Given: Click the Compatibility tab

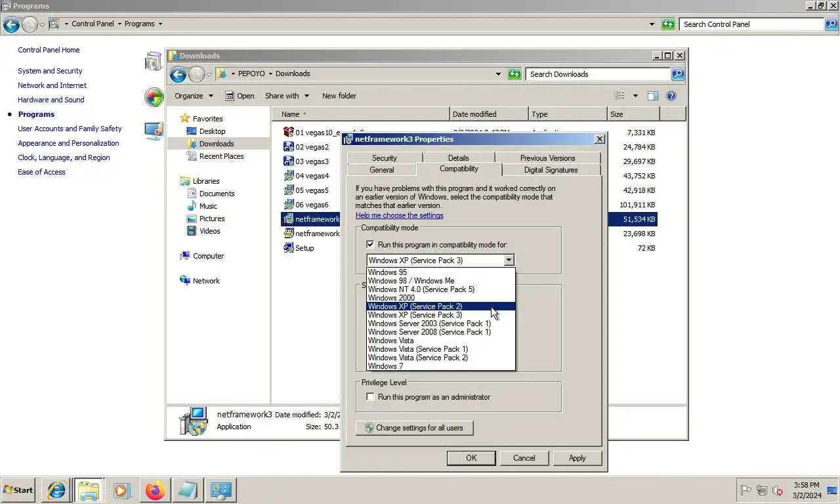Looking at the screenshot, I should [459, 169].
